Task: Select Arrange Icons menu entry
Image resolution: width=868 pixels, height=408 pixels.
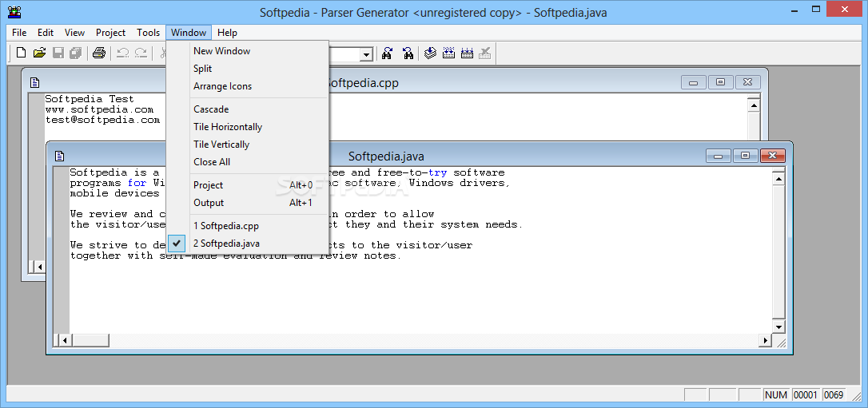Action: coord(248,86)
